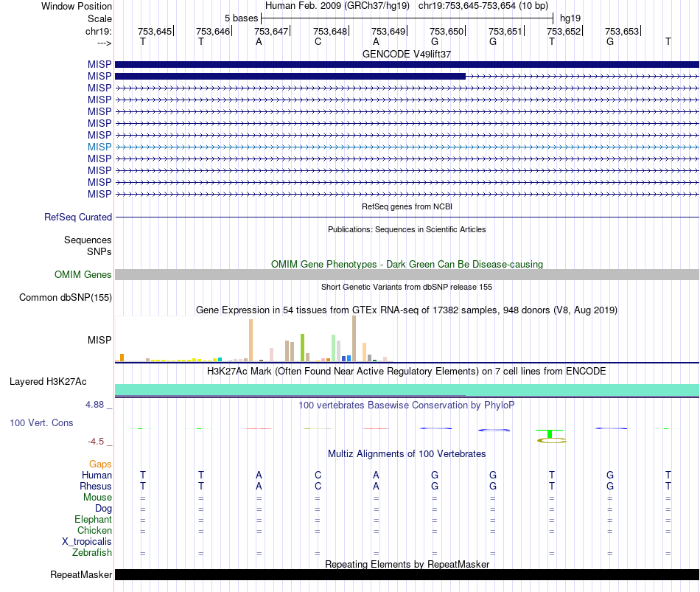This screenshot has height=592, width=700.
Task: Click the Scale track label
Action: click(99, 18)
